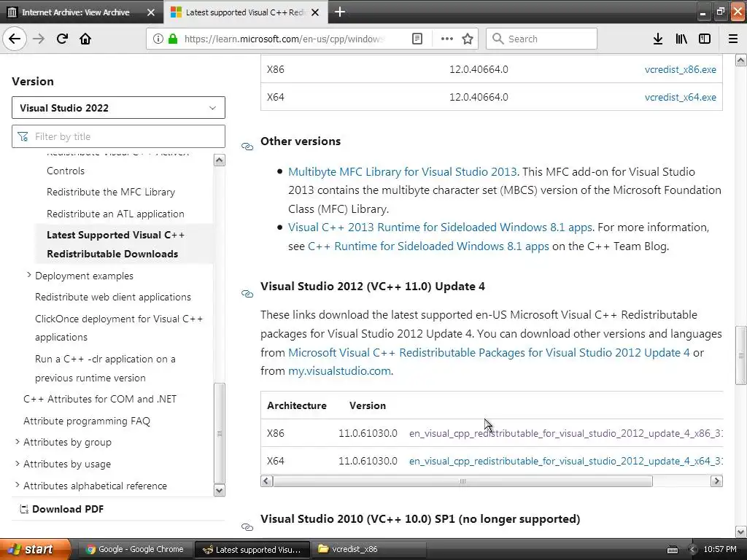Expand hidden tray icons arrow
747x560 pixels.
pos(693,550)
